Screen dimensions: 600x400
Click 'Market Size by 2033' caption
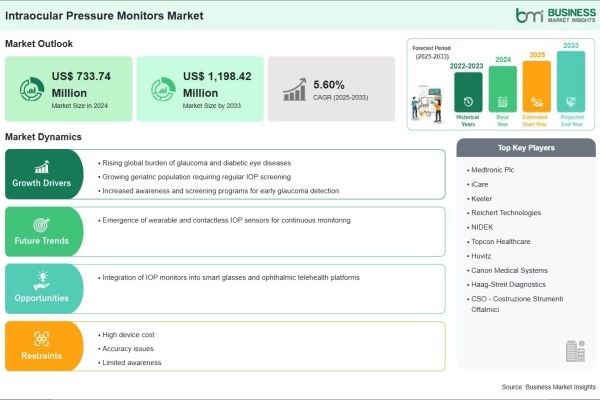click(x=212, y=106)
